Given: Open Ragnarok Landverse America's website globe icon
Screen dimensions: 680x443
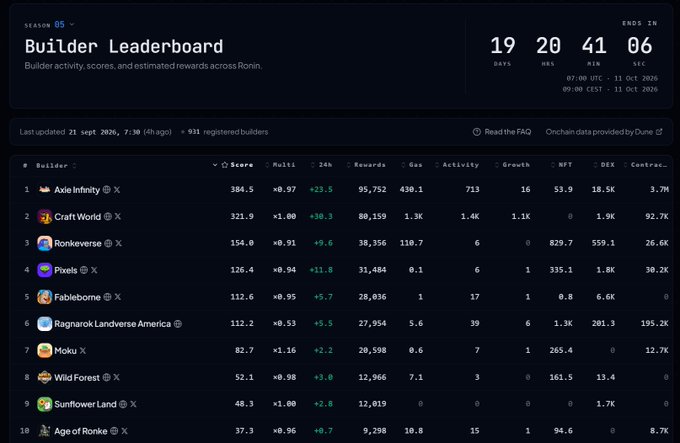Looking at the screenshot, I should click(178, 324).
